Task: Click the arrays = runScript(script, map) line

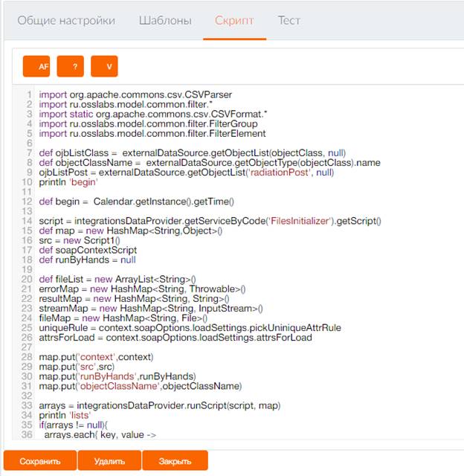Action: coord(160,405)
